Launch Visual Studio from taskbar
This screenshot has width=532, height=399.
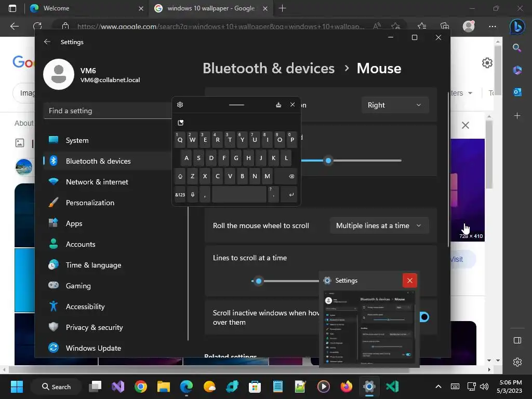tap(118, 387)
